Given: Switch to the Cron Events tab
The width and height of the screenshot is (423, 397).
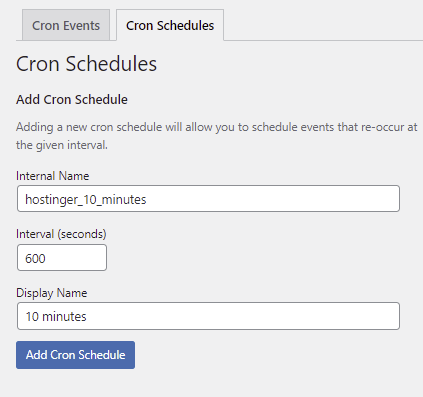Looking at the screenshot, I should tap(66, 25).
